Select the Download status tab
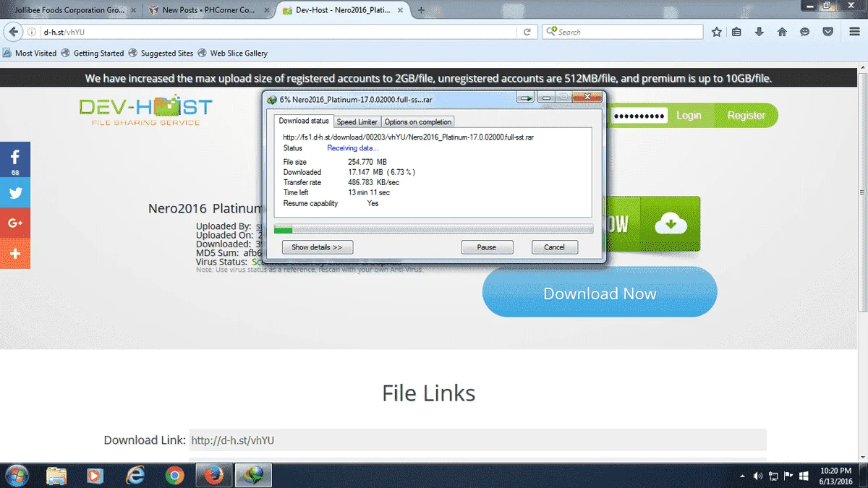868x488 pixels. pyautogui.click(x=304, y=121)
